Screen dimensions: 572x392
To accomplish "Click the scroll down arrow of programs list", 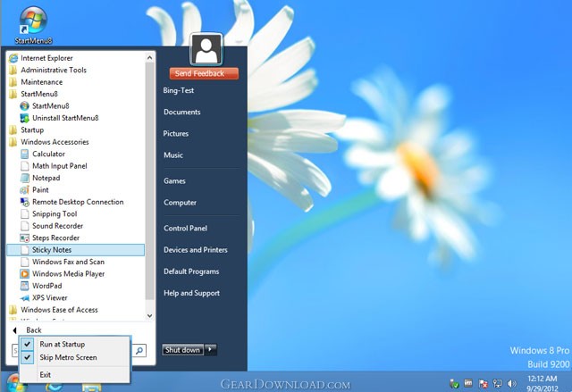I will (x=149, y=315).
